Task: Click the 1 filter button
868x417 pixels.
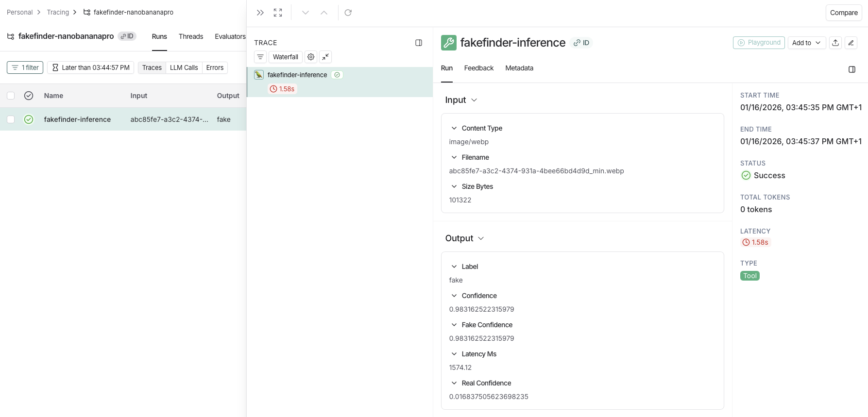Action: 25,67
